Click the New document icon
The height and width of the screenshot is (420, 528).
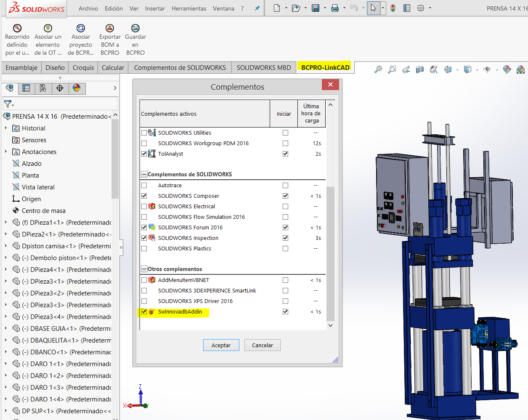pyautogui.click(x=277, y=8)
